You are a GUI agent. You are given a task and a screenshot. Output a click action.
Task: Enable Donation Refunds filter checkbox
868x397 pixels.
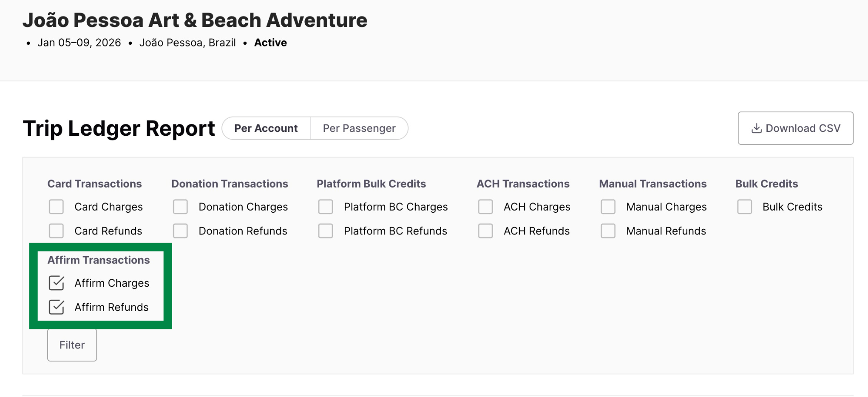click(181, 231)
